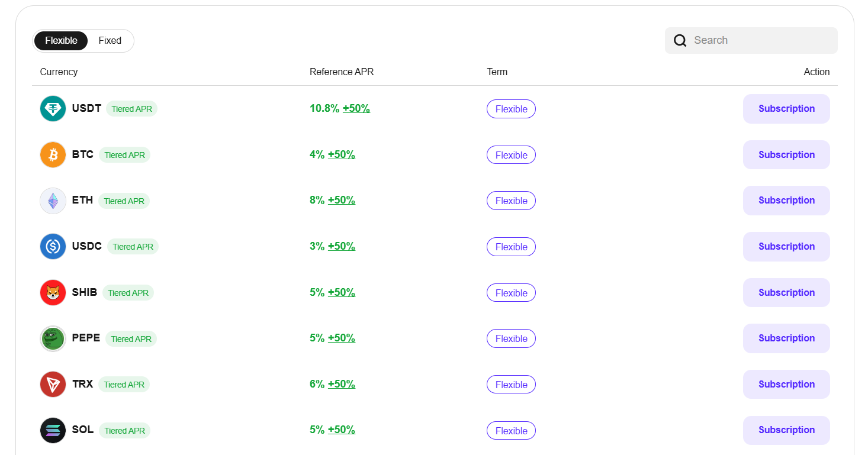Click the Tiered APR badge for TRX

click(x=124, y=385)
